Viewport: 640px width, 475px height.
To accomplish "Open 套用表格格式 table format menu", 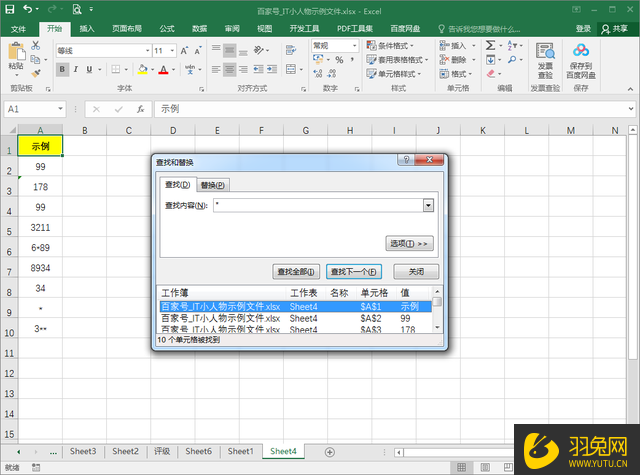I will (x=397, y=60).
